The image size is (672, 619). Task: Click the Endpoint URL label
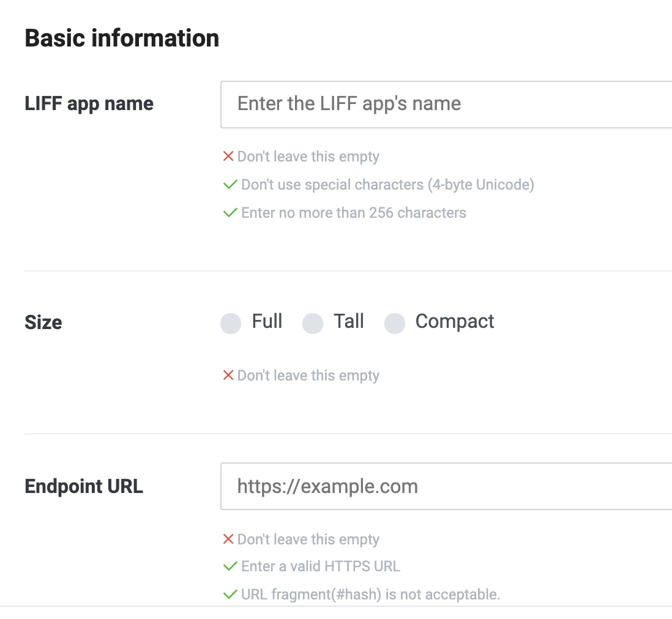84,487
